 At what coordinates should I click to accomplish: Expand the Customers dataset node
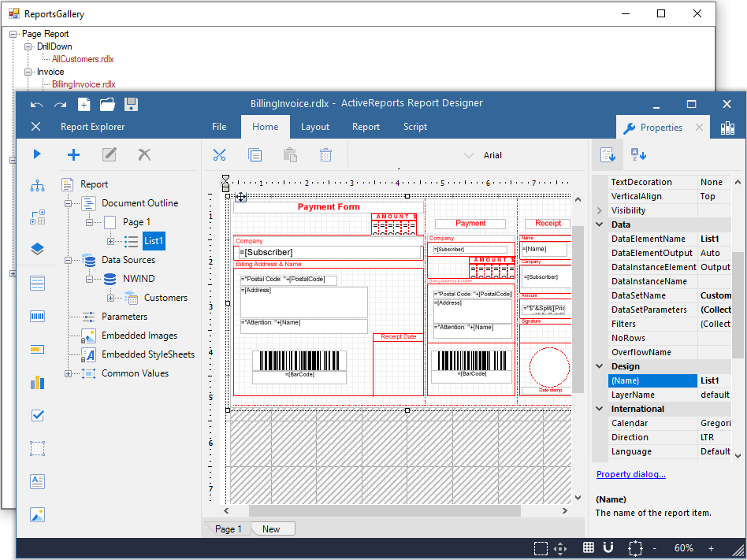click(x=110, y=298)
